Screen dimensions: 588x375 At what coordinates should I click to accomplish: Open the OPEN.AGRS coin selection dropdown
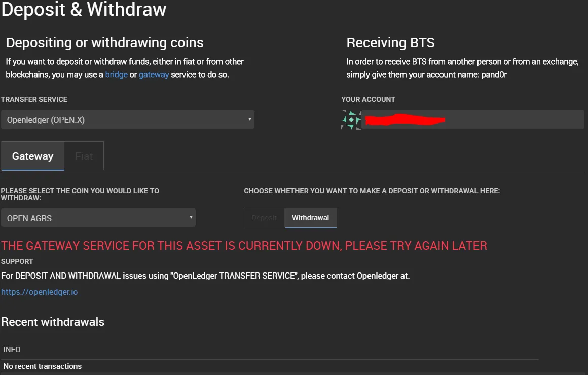tap(98, 218)
